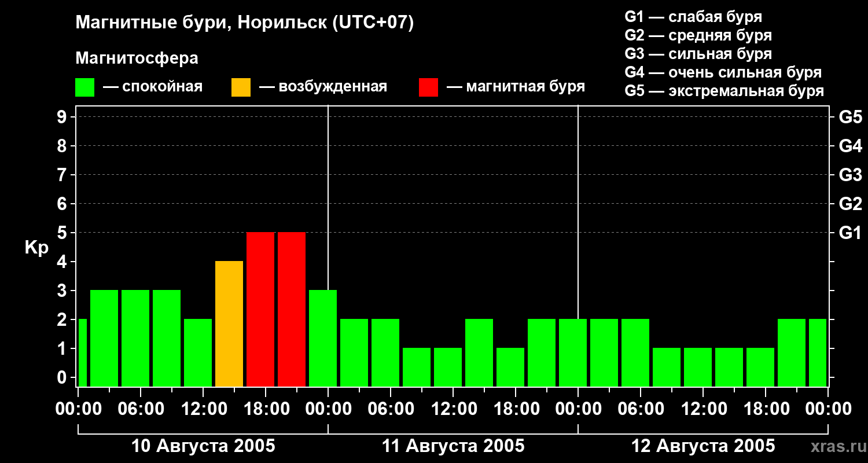Select the first red Kp 5 bar
Image resolution: width=868 pixels, height=463 pixels.
(260, 309)
